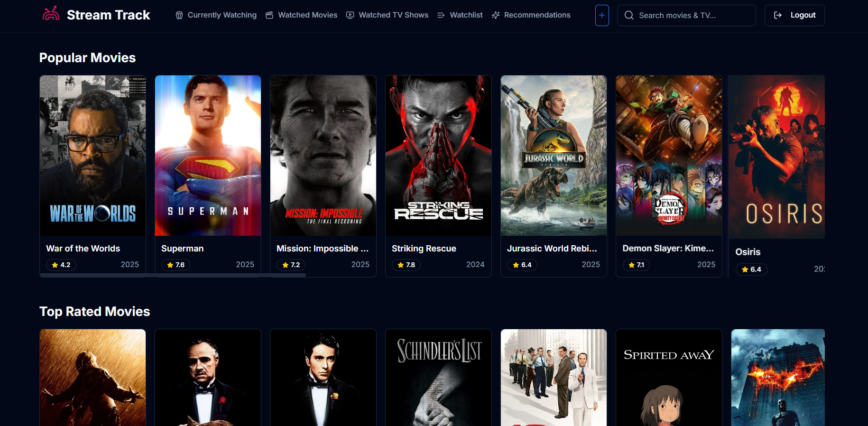Screen dimensions: 868x426
Task: Click the Popular Movies heading
Action: click(x=87, y=58)
